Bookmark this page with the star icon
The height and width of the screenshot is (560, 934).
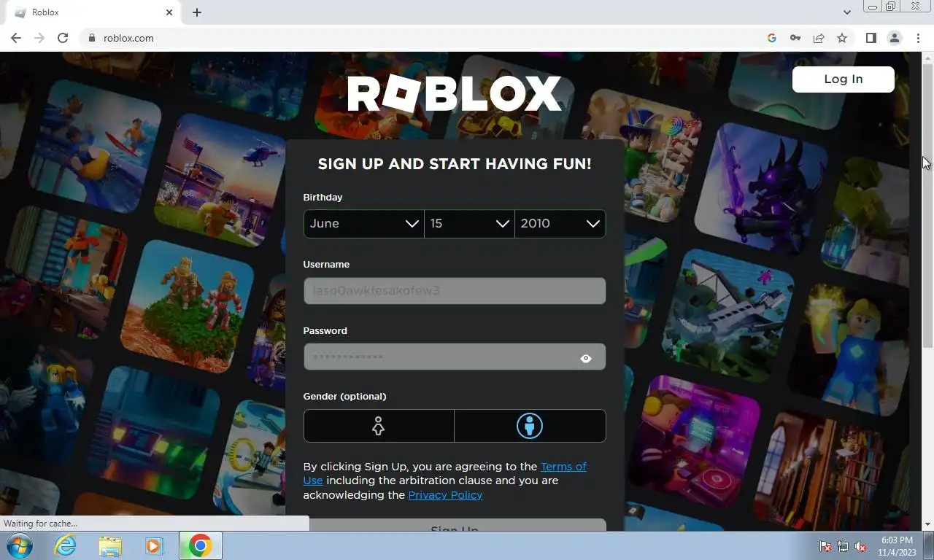[x=842, y=38]
